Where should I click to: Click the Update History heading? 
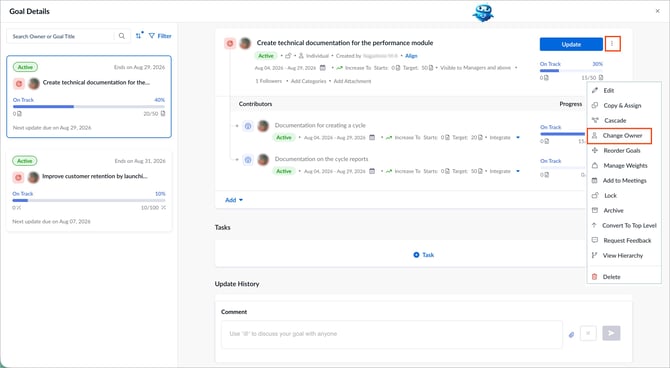click(x=237, y=284)
